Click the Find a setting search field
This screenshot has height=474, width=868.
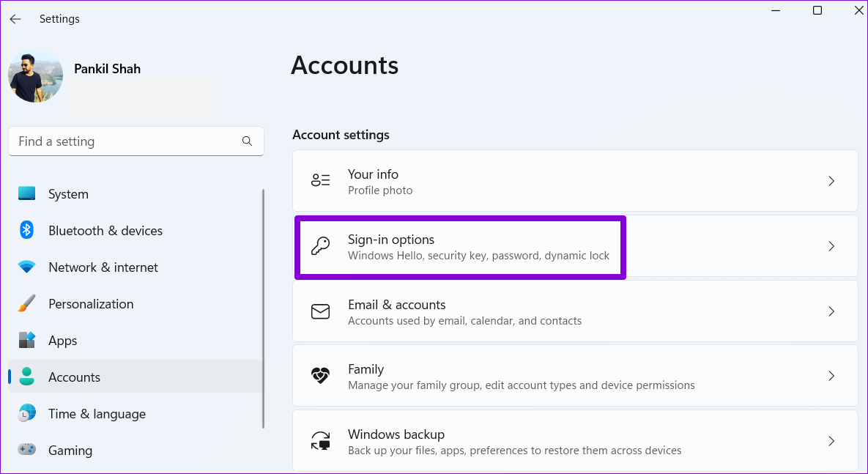click(136, 141)
